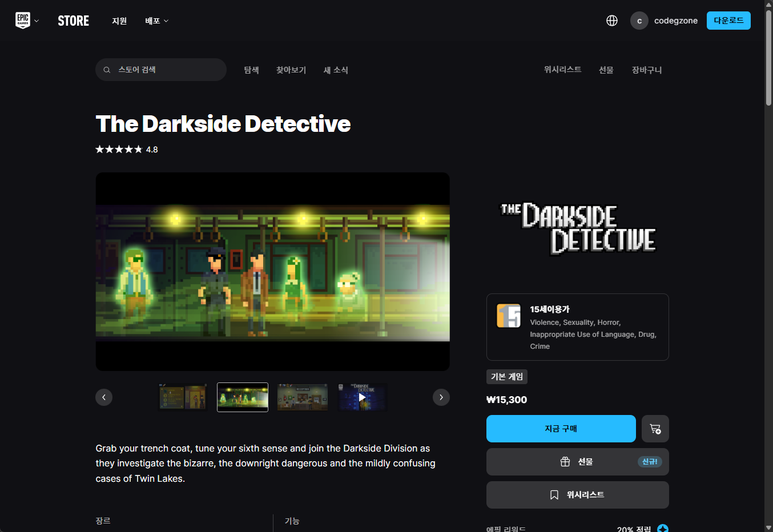This screenshot has height=532, width=773.
Task: Add to cart with cart icon button
Action: pyautogui.click(x=655, y=429)
